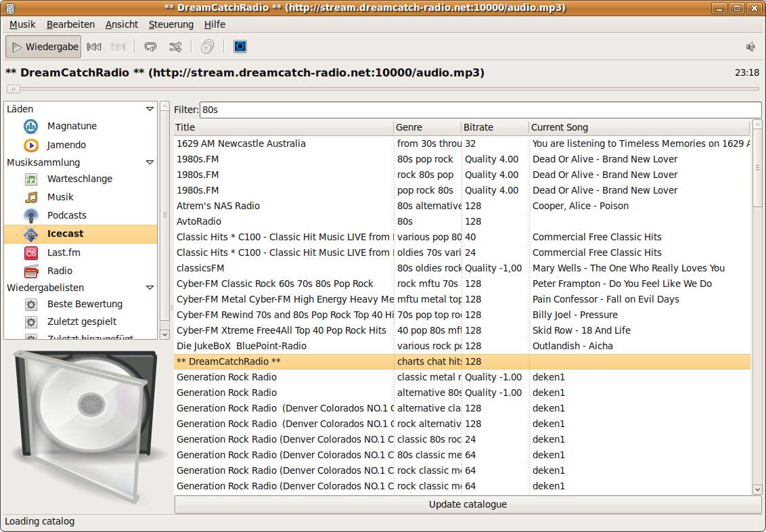
Task: Click the visualization icon in toolbar
Action: 240,47
